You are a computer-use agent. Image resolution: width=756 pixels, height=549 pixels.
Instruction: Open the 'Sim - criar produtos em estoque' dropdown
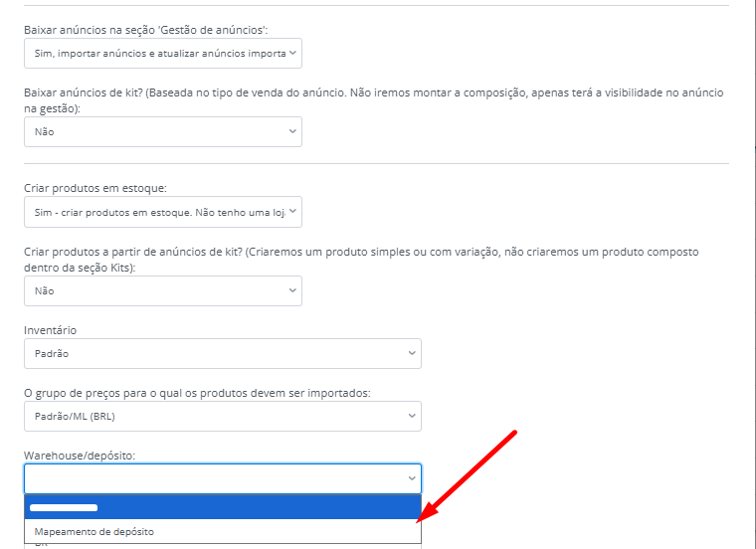(x=159, y=211)
